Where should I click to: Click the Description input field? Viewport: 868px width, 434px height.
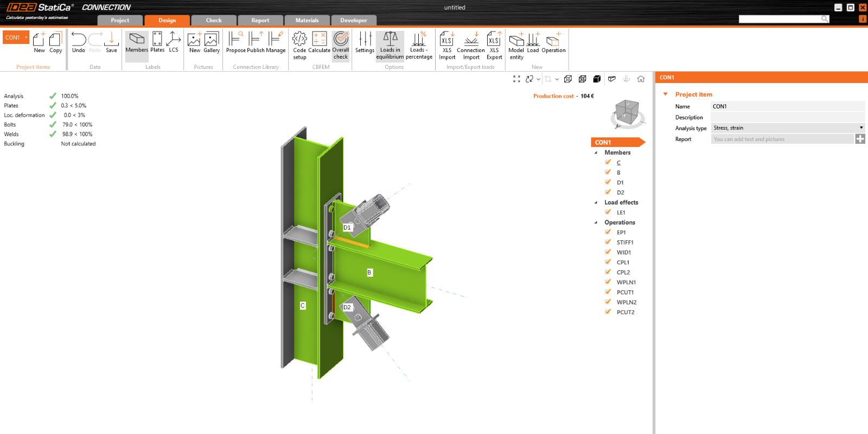[x=787, y=117]
